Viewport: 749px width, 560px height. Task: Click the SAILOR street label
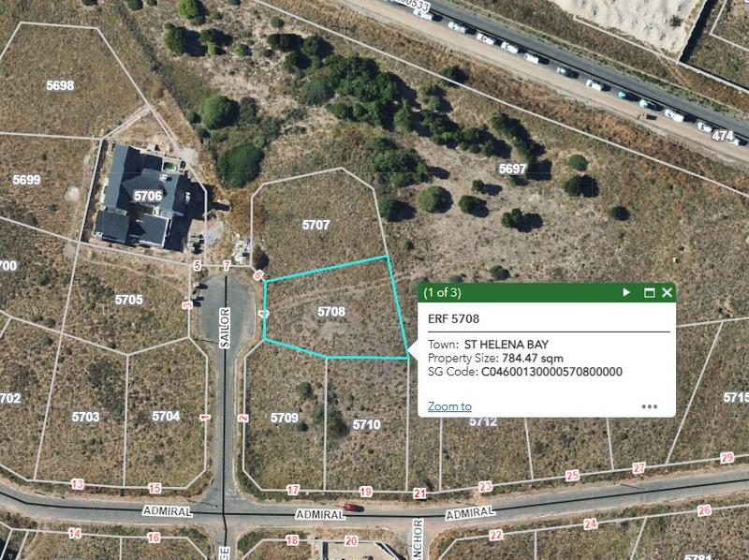[225, 328]
